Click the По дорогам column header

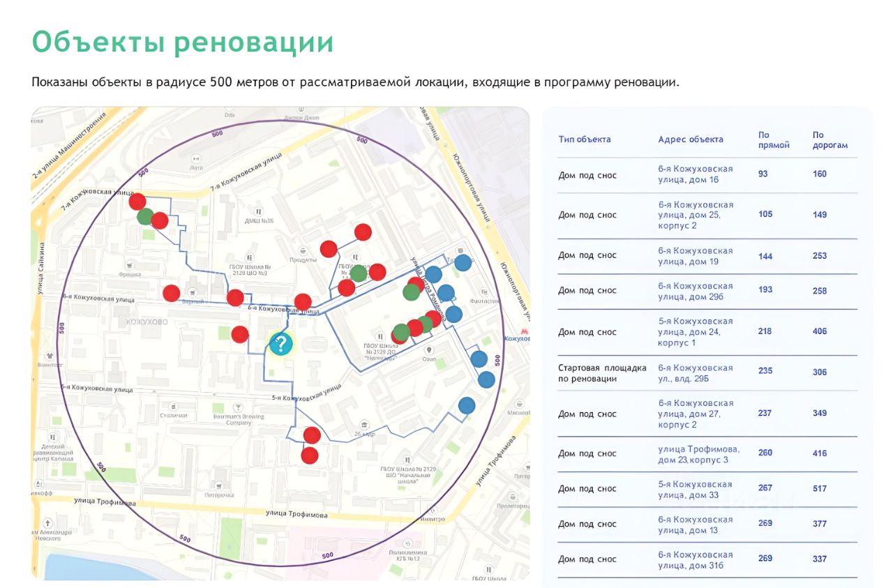point(830,140)
